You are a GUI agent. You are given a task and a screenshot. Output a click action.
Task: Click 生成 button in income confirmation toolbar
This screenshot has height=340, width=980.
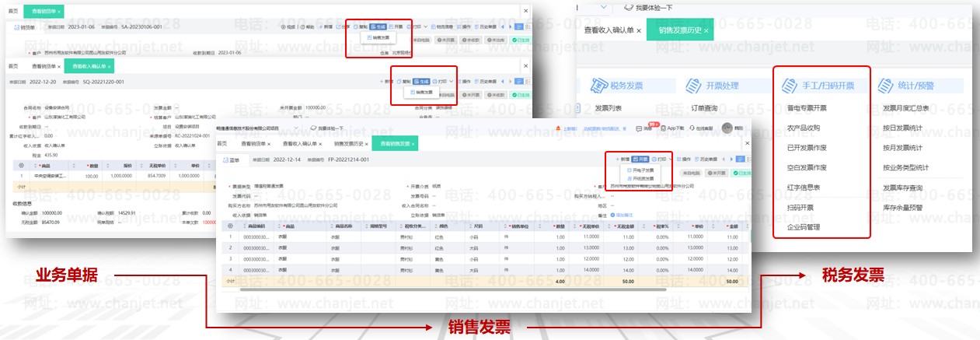tap(421, 80)
